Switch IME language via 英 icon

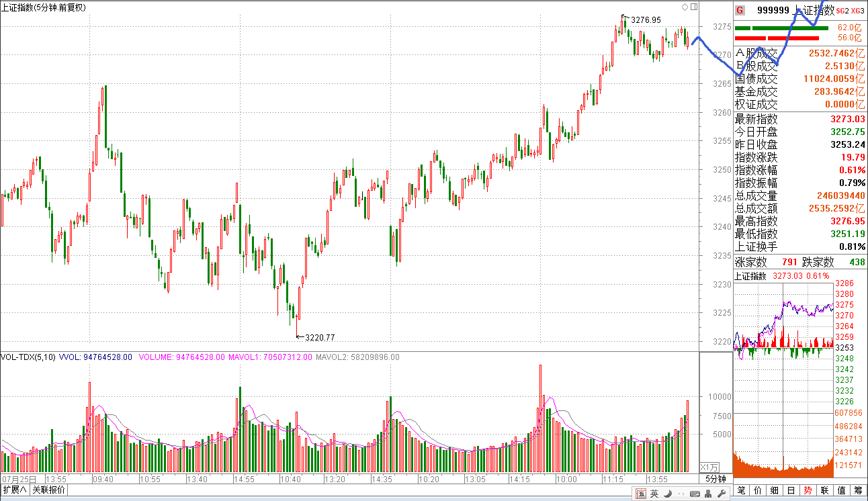tap(654, 494)
